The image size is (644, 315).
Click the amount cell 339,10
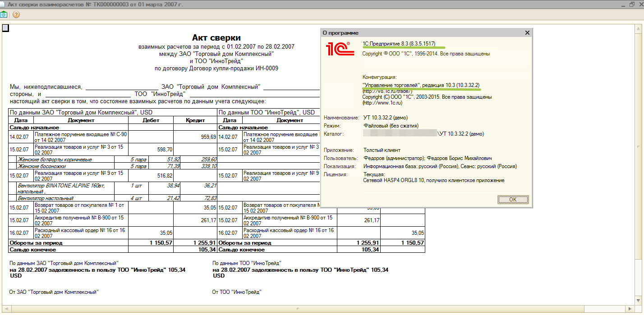[x=199, y=166]
